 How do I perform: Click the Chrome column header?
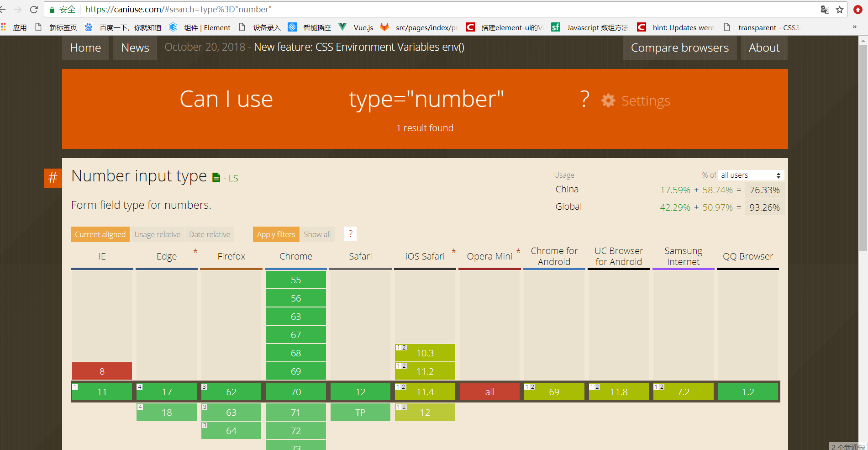pyautogui.click(x=296, y=256)
